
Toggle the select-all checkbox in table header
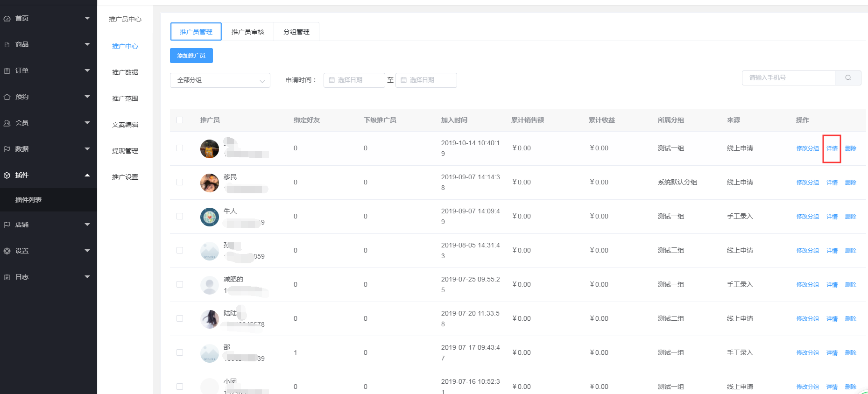coord(180,120)
